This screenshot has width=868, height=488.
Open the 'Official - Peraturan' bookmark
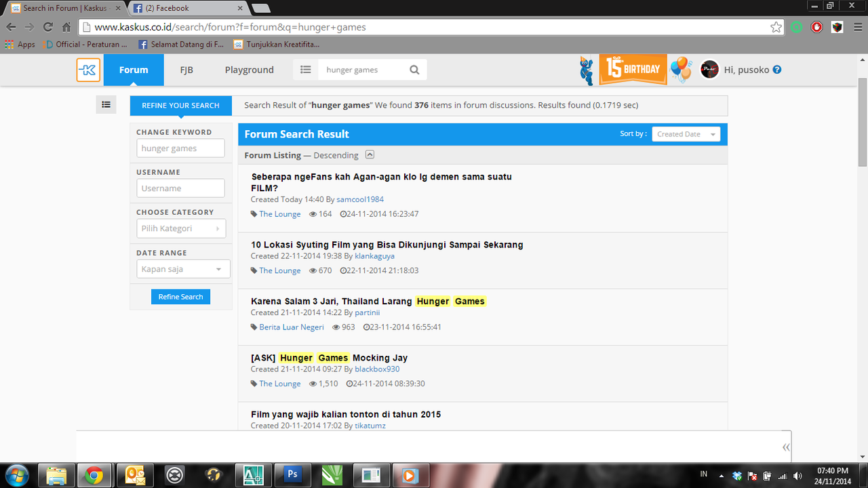pos(85,45)
